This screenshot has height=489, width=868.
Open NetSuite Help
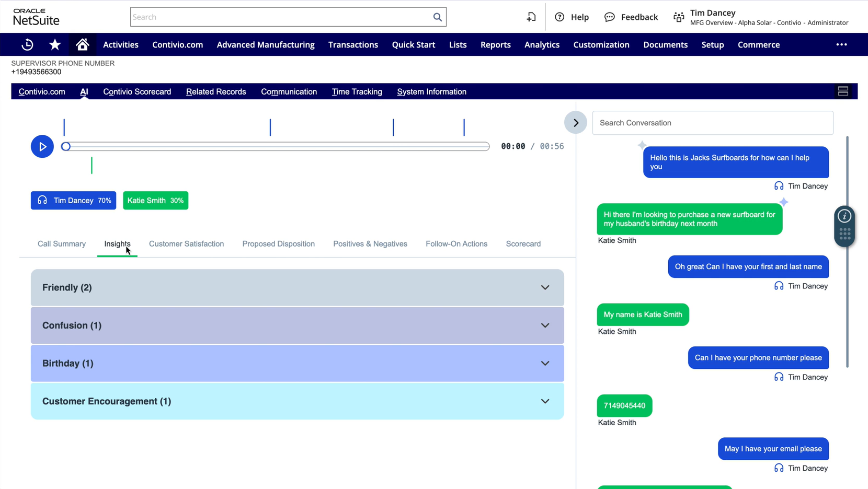(572, 17)
